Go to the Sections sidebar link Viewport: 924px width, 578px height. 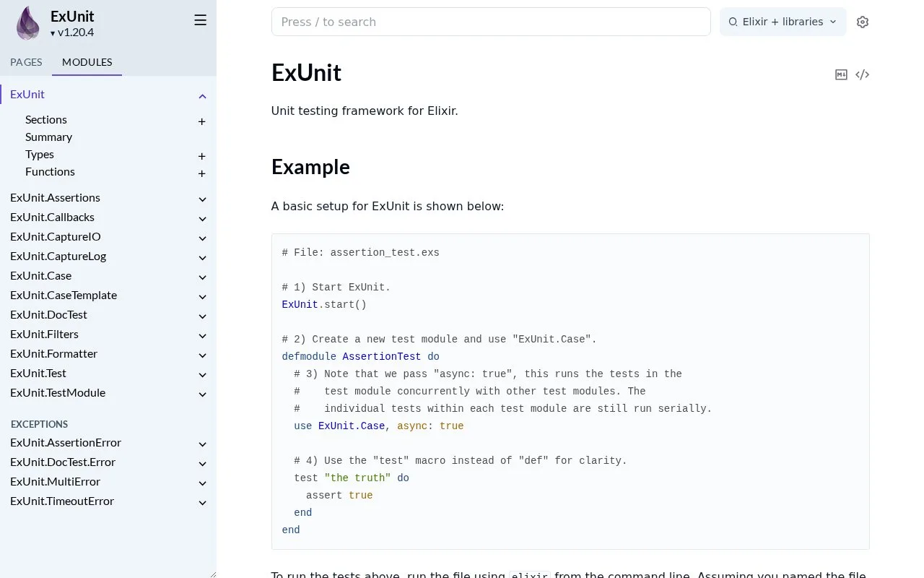click(46, 119)
